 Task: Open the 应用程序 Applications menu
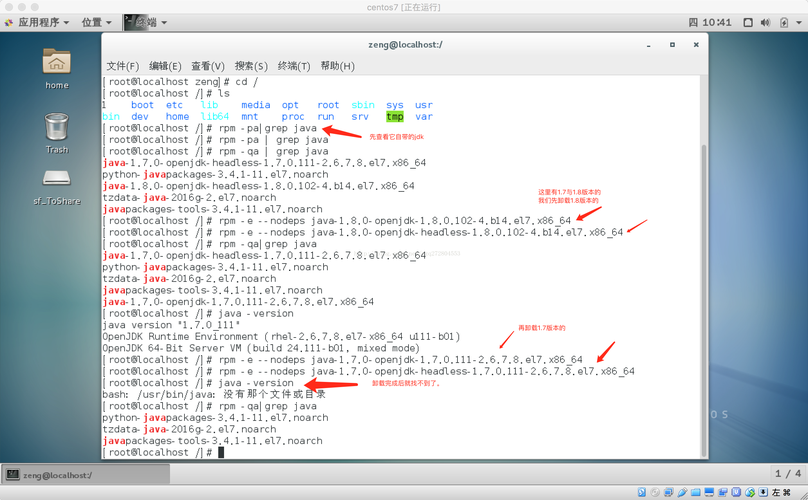tap(43, 22)
